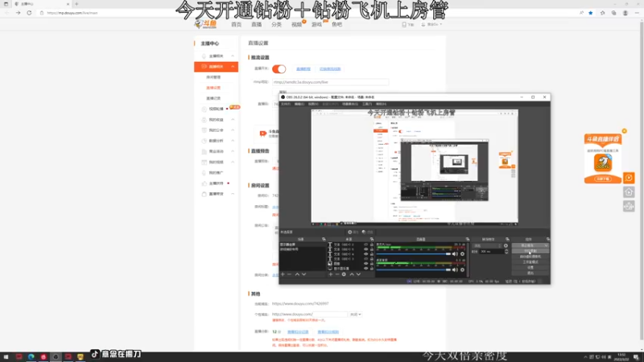Hide the 显示器采集 source in OBS
Screen dimensions: 644x362
(x=366, y=269)
